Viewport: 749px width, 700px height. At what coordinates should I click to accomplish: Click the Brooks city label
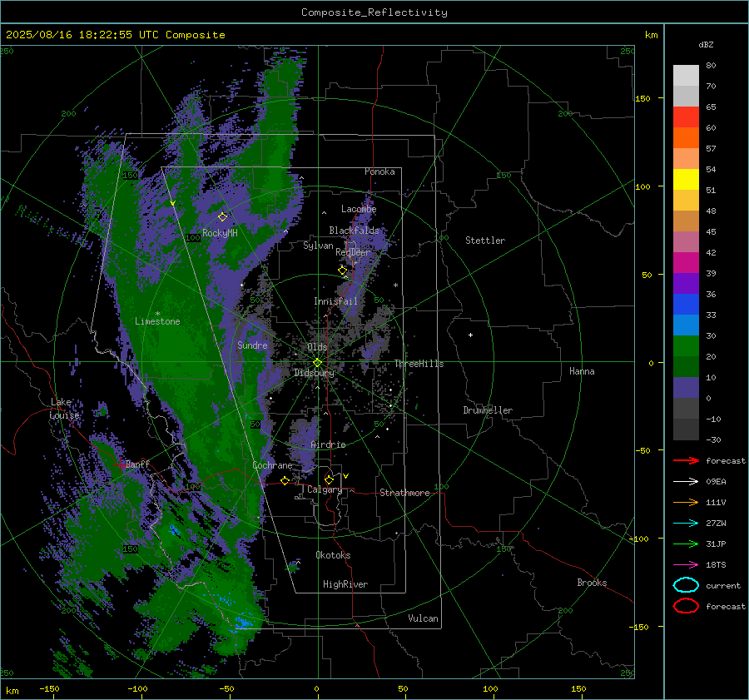pyautogui.click(x=592, y=583)
